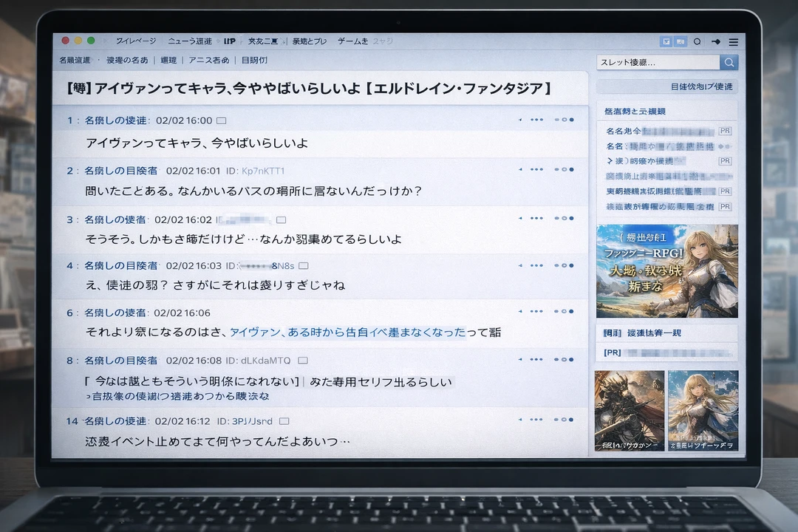Click the reply arrow icon on post 2
The image size is (798, 532).
[520, 170]
